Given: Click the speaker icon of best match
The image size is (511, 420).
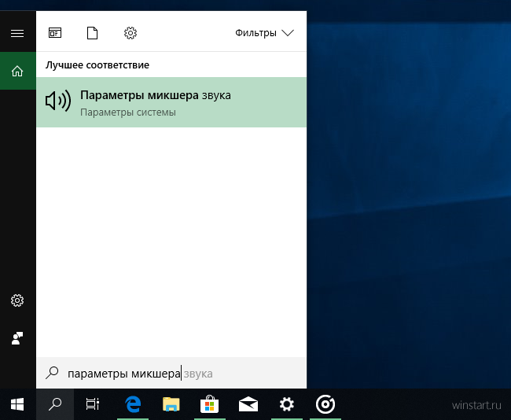Looking at the screenshot, I should (58, 101).
